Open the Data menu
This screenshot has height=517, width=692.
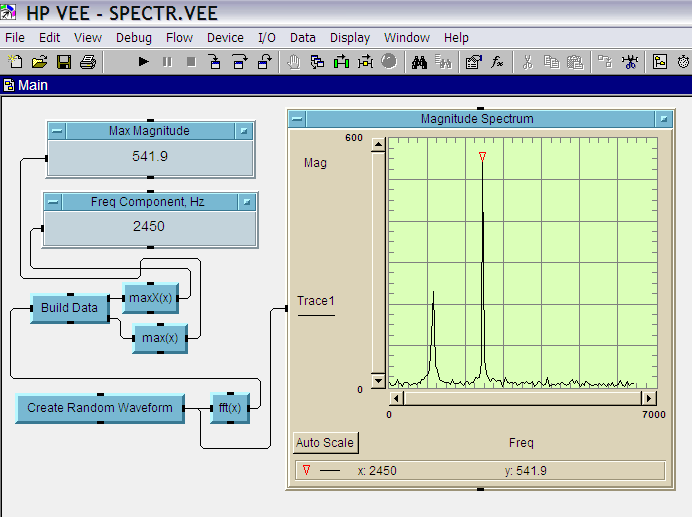pyautogui.click(x=303, y=38)
